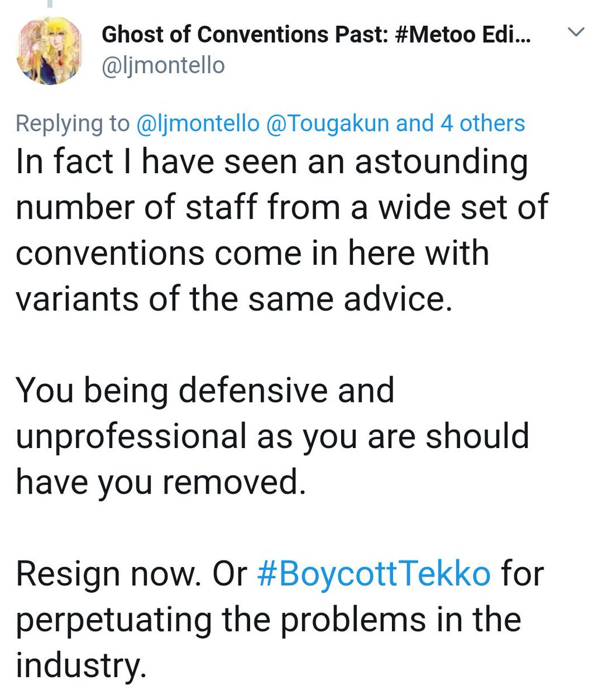Click the @ljmontello handle under the name

(163, 66)
